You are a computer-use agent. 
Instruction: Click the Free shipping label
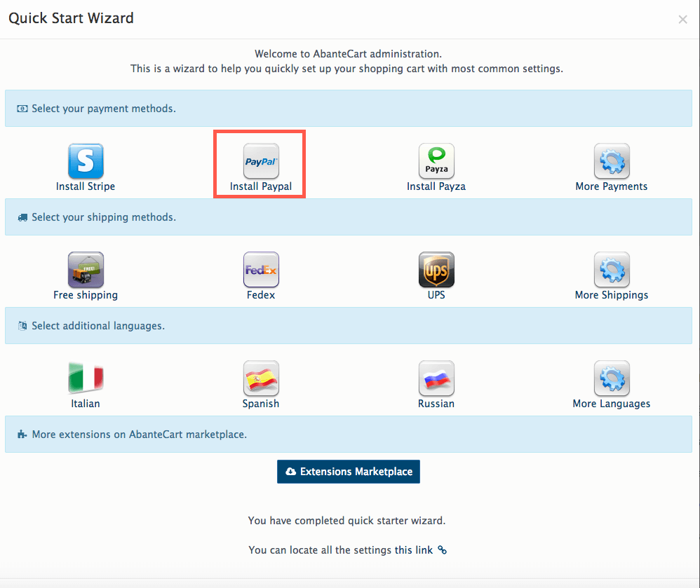(86, 295)
